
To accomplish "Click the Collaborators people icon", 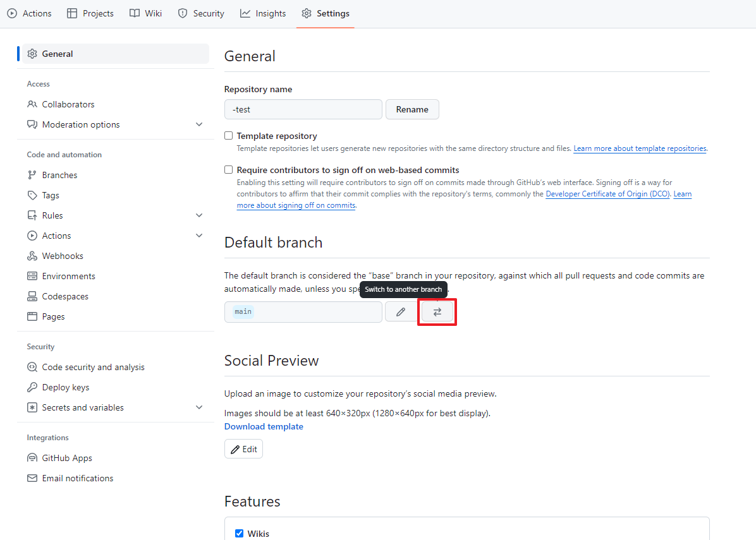I will coord(32,104).
